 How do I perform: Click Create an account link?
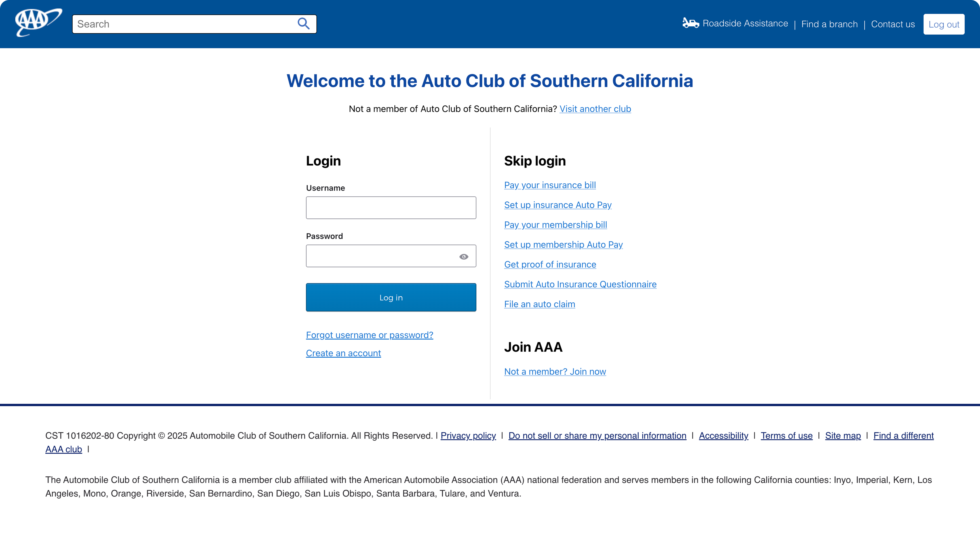point(343,353)
